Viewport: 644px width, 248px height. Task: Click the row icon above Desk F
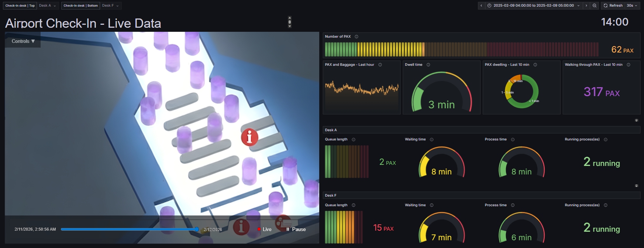(636, 186)
